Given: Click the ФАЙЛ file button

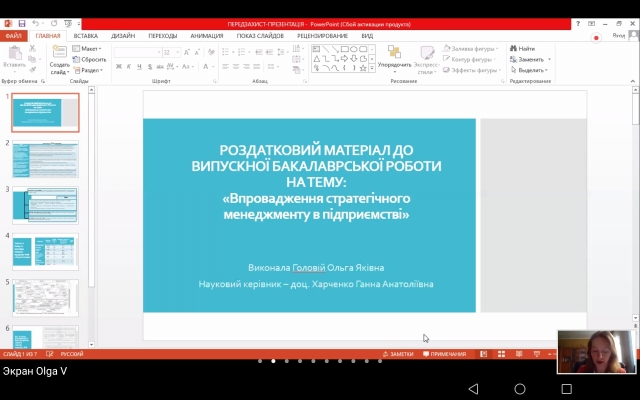Looking at the screenshot, I should (14, 35).
